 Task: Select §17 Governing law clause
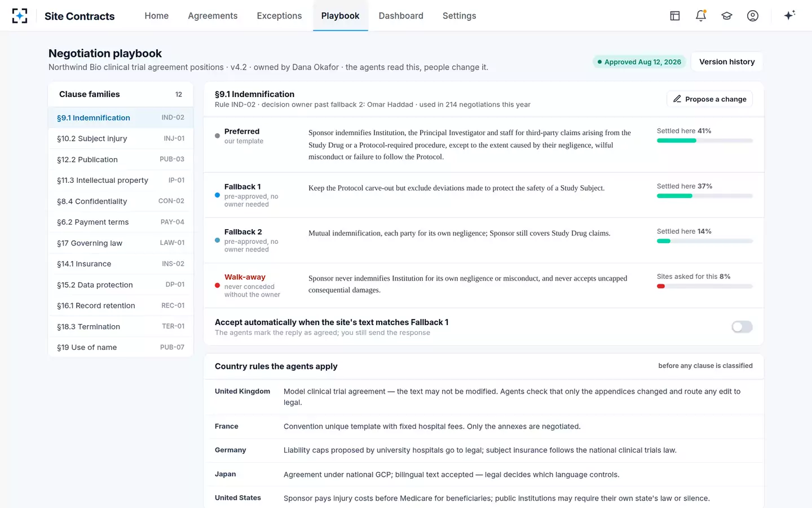click(121, 243)
